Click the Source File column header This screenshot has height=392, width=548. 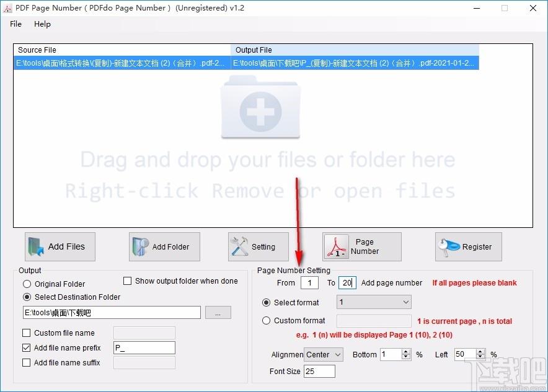coord(122,50)
